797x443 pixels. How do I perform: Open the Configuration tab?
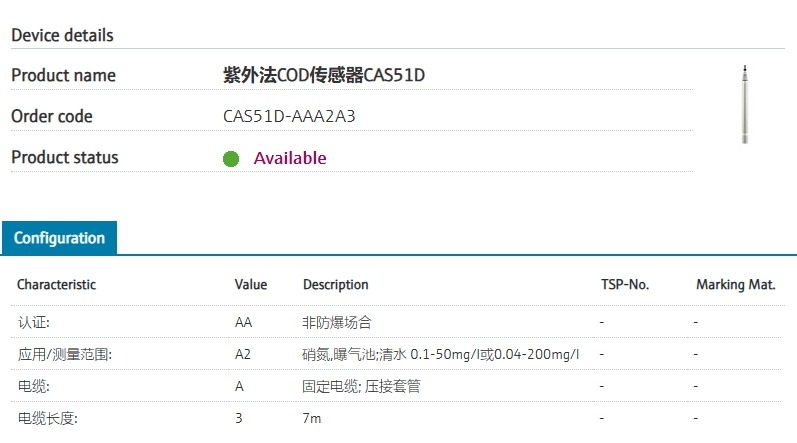(59, 238)
